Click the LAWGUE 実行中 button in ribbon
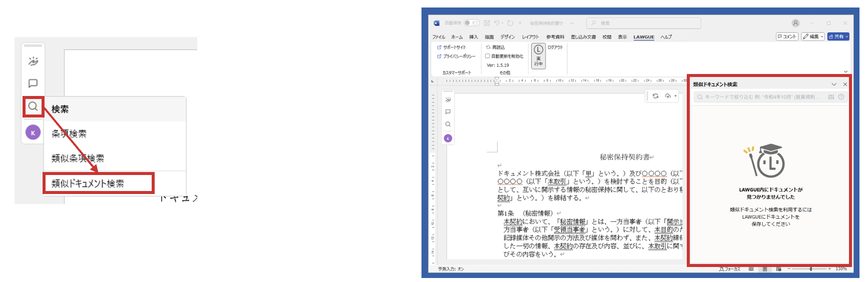 pos(538,55)
